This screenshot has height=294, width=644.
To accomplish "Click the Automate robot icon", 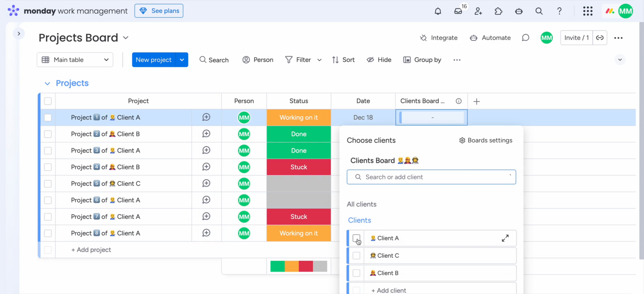I will click(x=474, y=38).
